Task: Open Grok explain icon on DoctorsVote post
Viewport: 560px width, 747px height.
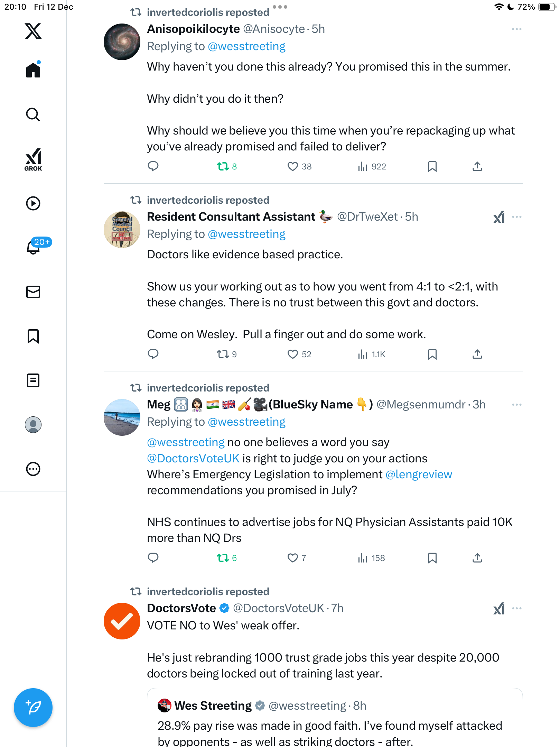Action: click(x=499, y=609)
